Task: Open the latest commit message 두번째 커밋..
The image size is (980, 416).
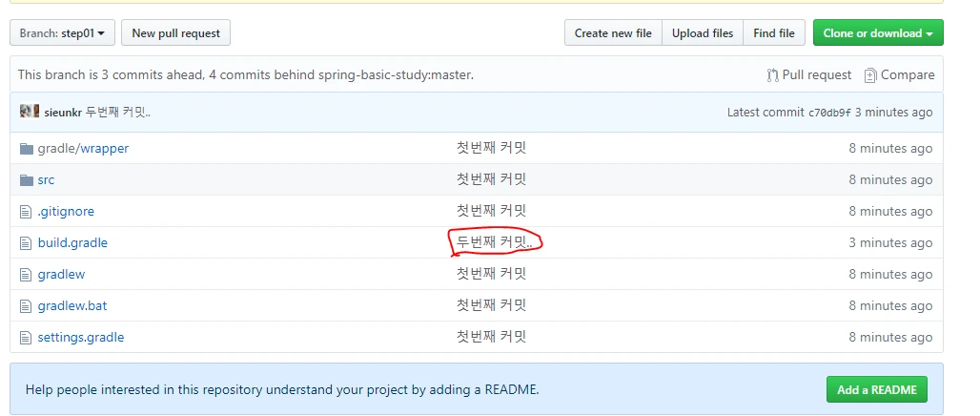Action: [118, 113]
